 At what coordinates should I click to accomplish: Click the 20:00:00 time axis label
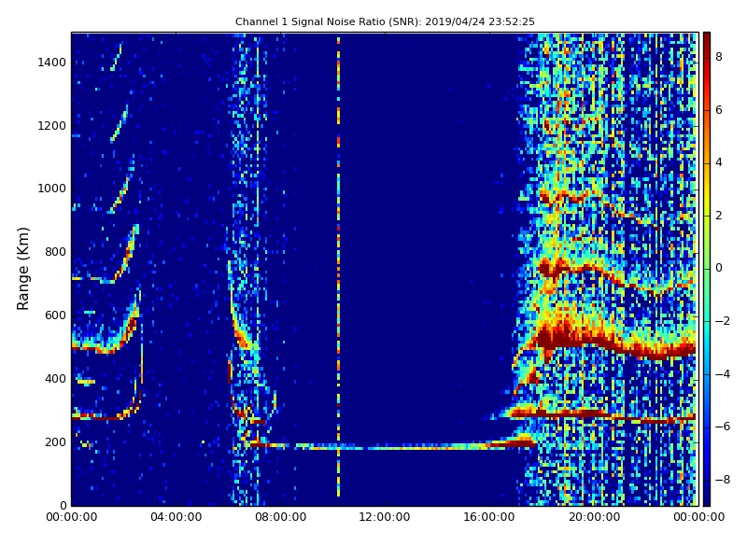(594, 517)
